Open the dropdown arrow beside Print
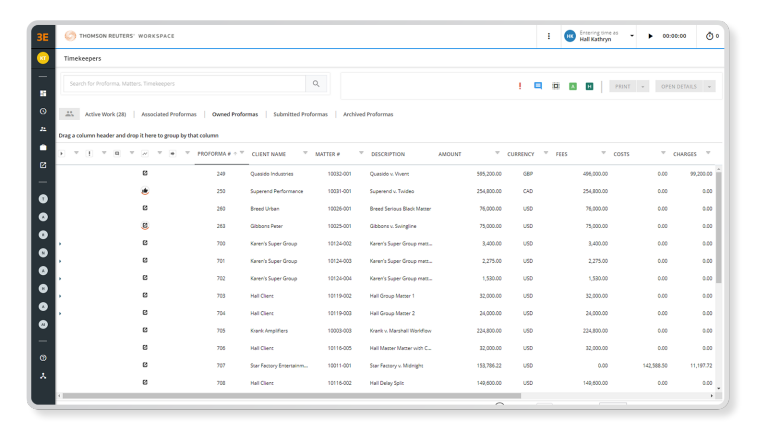 coord(643,86)
